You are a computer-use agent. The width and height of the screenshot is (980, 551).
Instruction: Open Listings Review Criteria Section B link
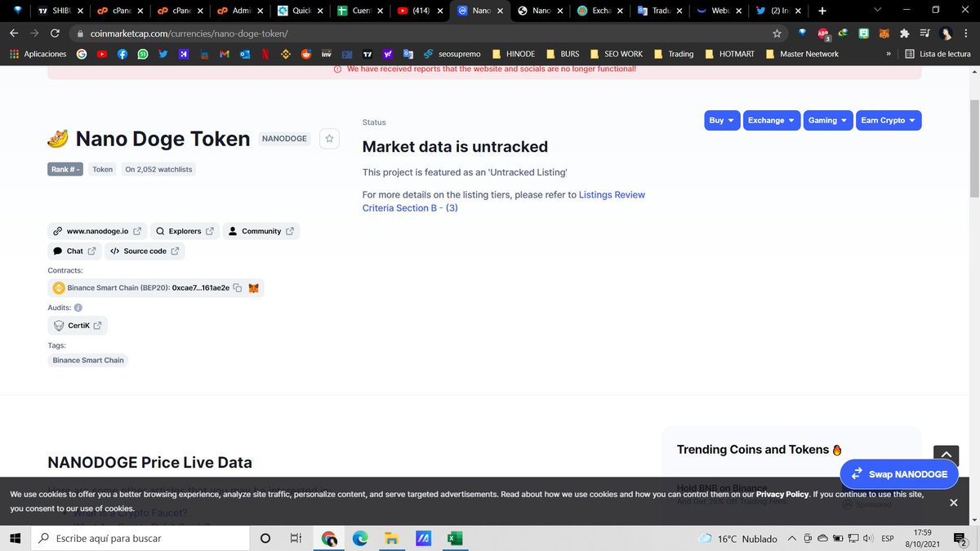(504, 201)
